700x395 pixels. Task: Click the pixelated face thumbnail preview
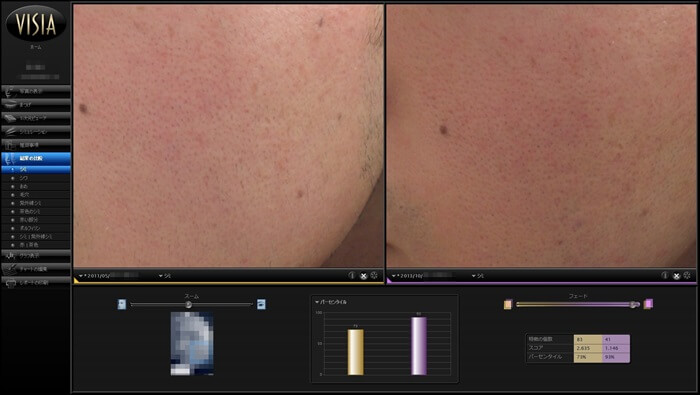click(x=192, y=343)
